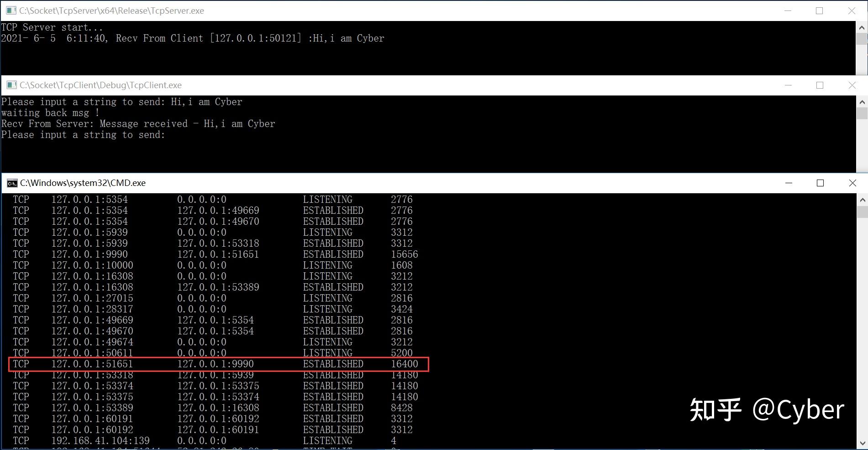Click the 'TCP Server start...' text line

[x=52, y=27]
